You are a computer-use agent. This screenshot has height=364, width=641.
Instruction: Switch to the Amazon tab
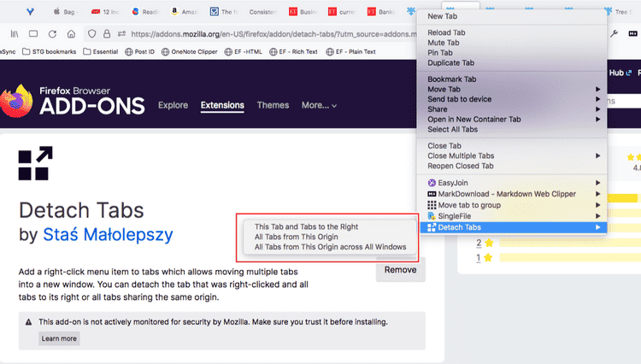pyautogui.click(x=184, y=12)
